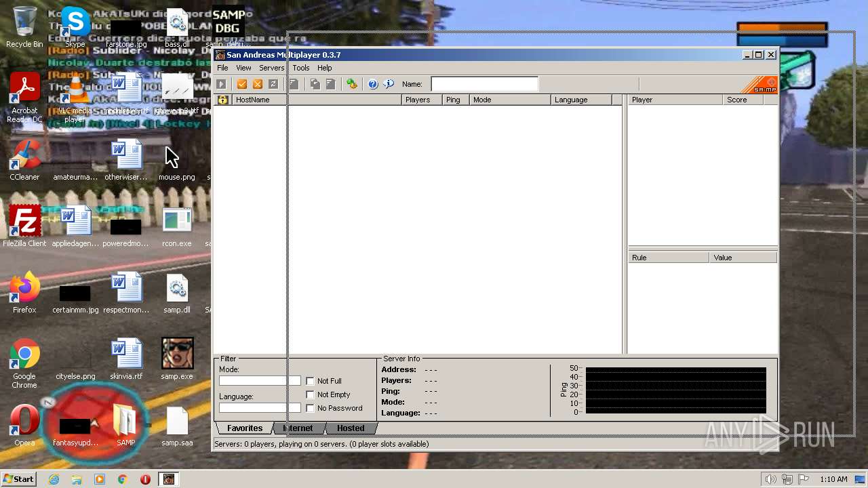
Task: Open the CCleaner desktop shortcut
Action: click(x=24, y=161)
